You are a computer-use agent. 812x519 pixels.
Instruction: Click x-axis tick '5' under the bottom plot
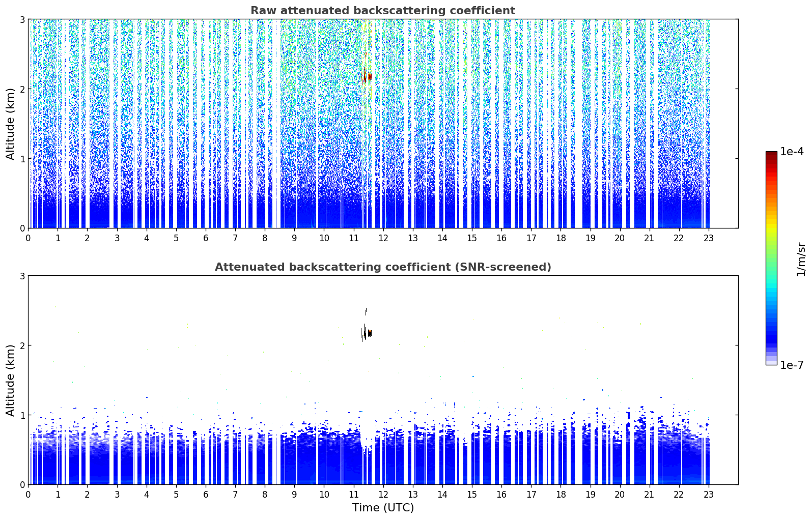[x=176, y=495]
